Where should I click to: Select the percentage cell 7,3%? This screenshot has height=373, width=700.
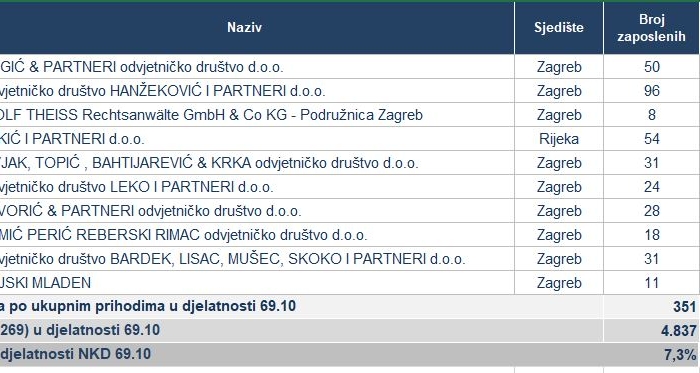click(680, 355)
